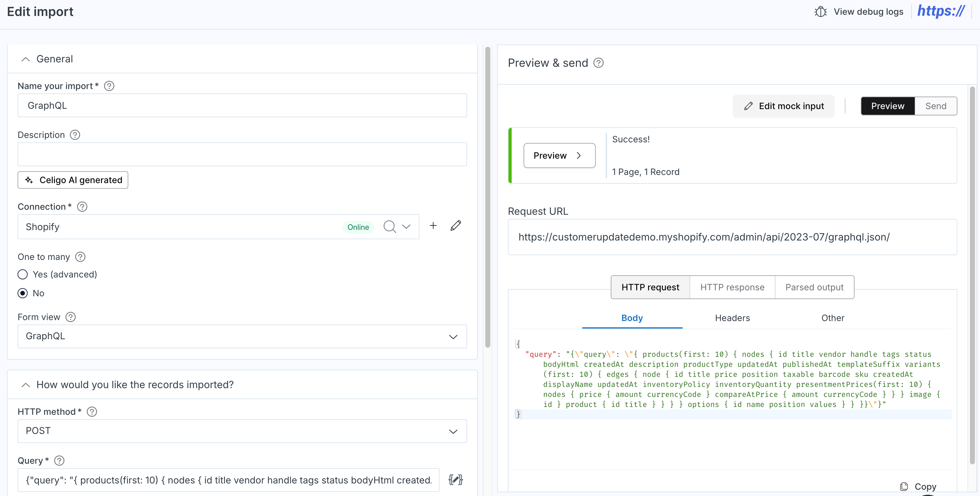The width and height of the screenshot is (980, 496).
Task: Collapse the General section
Action: (x=25, y=59)
